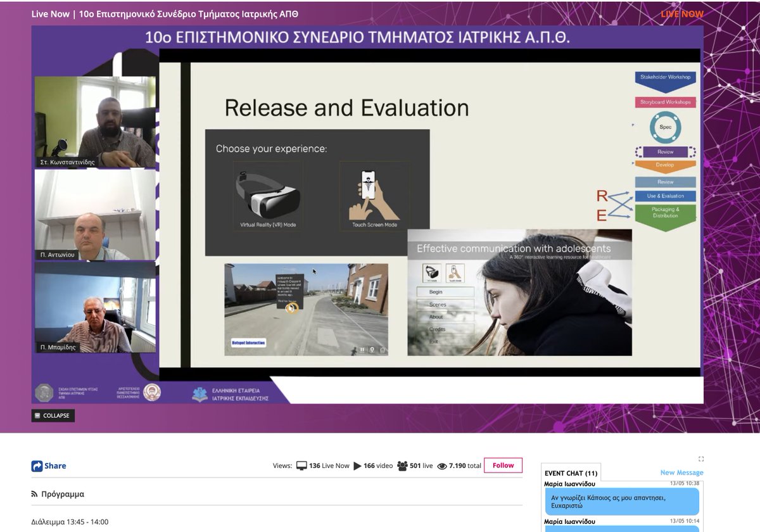Click the Release and Evaluation slide title
This screenshot has height=532, width=760.
point(346,108)
